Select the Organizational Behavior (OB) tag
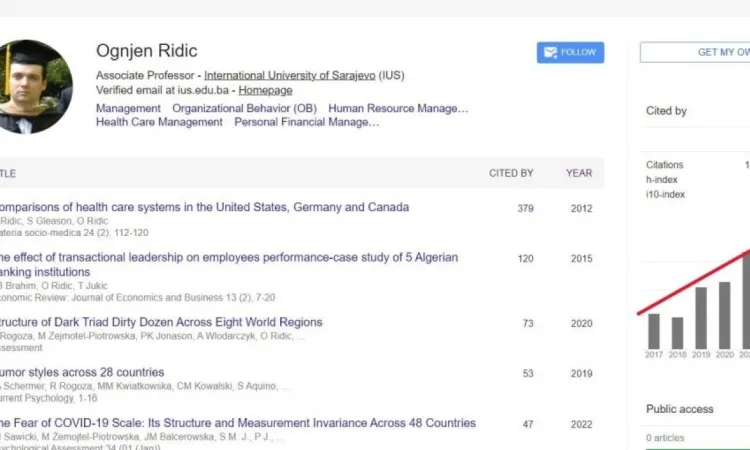The image size is (750, 450). tap(244, 109)
